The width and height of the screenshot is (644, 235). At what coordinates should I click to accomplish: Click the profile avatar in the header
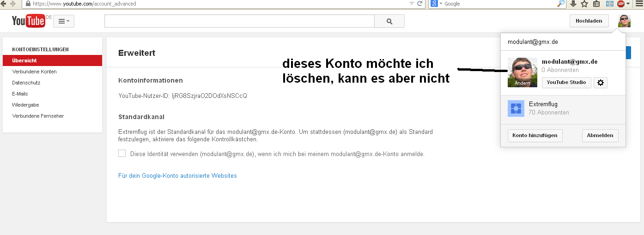(x=625, y=21)
